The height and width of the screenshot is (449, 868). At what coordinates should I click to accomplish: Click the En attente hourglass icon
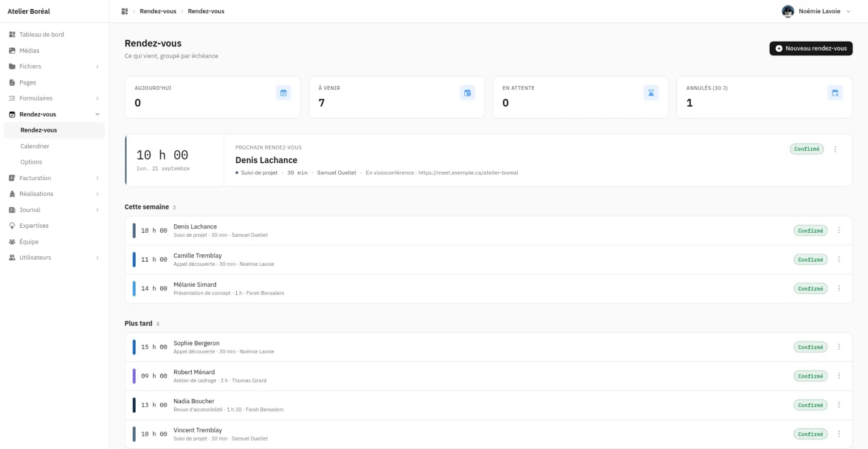pyautogui.click(x=651, y=93)
